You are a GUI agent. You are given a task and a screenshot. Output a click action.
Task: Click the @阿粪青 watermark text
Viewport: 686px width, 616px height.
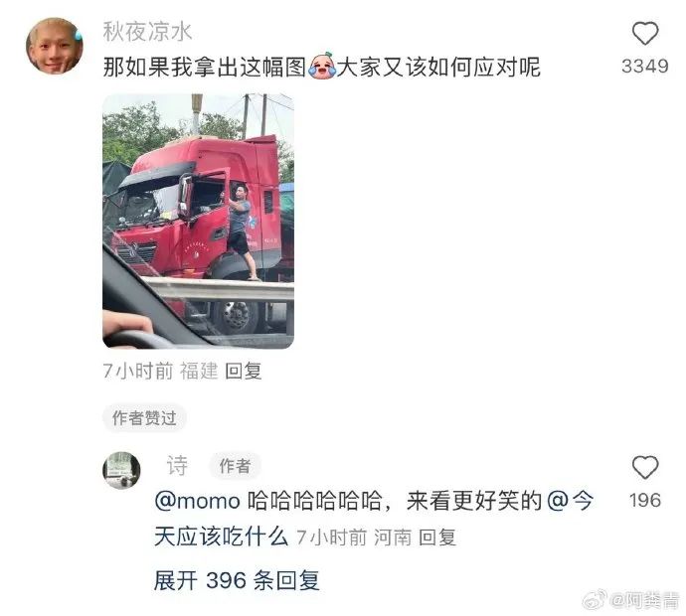coord(644,600)
